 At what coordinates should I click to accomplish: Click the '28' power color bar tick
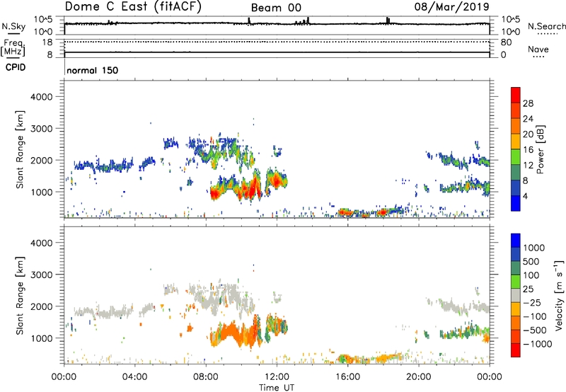[x=528, y=103]
